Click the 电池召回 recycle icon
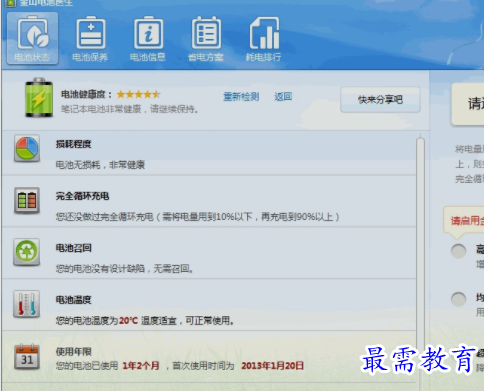 click(27, 252)
